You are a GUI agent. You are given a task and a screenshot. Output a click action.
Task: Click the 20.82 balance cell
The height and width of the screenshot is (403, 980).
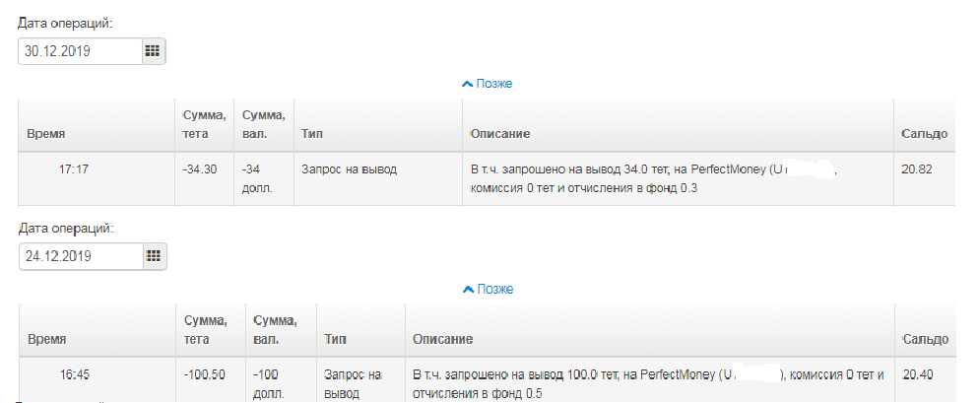point(917,169)
